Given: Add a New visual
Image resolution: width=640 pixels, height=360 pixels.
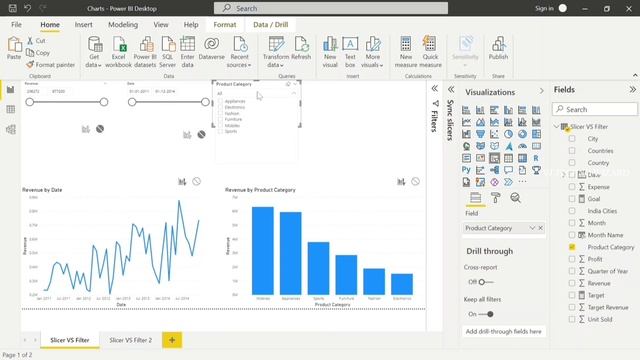Looking at the screenshot, I should (x=330, y=52).
